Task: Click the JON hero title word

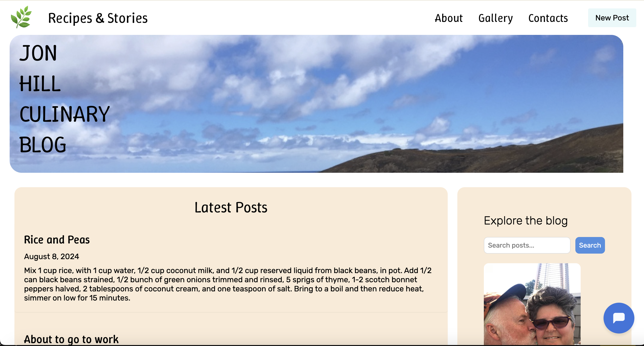Action: (x=38, y=53)
